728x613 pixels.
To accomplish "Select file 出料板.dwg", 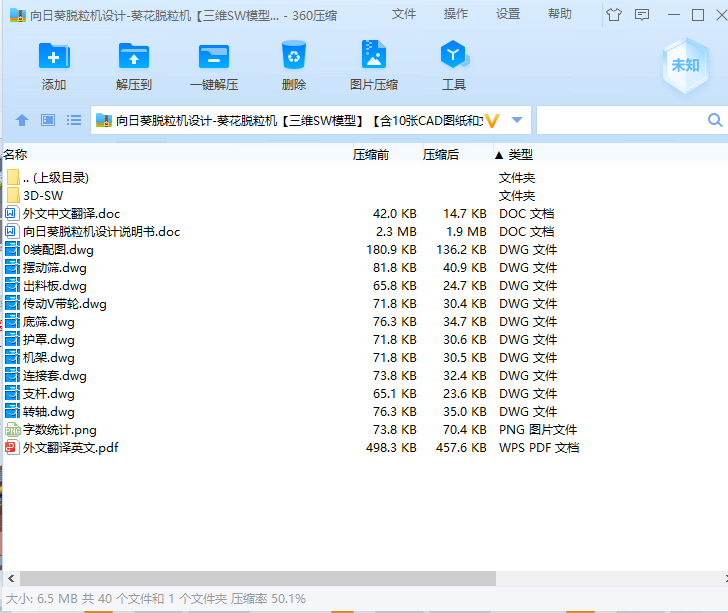I will [54, 286].
